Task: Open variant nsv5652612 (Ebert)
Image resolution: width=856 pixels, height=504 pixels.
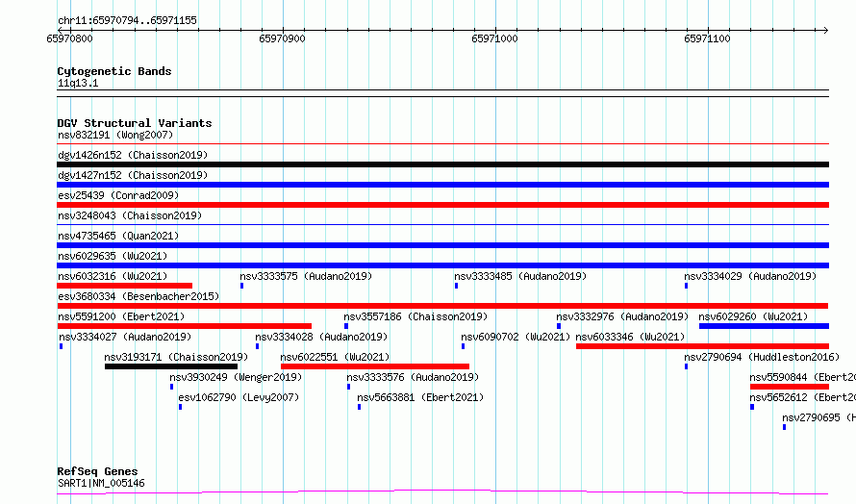Action: tap(802, 397)
